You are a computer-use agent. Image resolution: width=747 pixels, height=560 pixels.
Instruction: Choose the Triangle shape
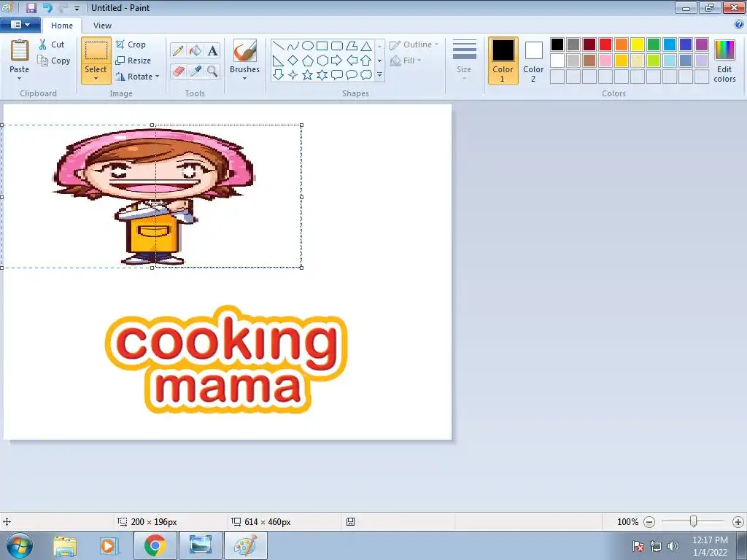(366, 46)
